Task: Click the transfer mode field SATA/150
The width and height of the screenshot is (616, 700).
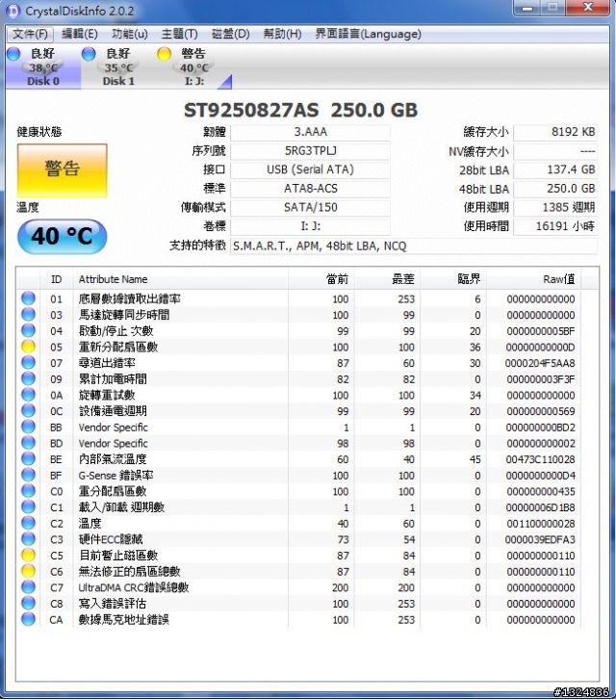Action: pos(310,207)
